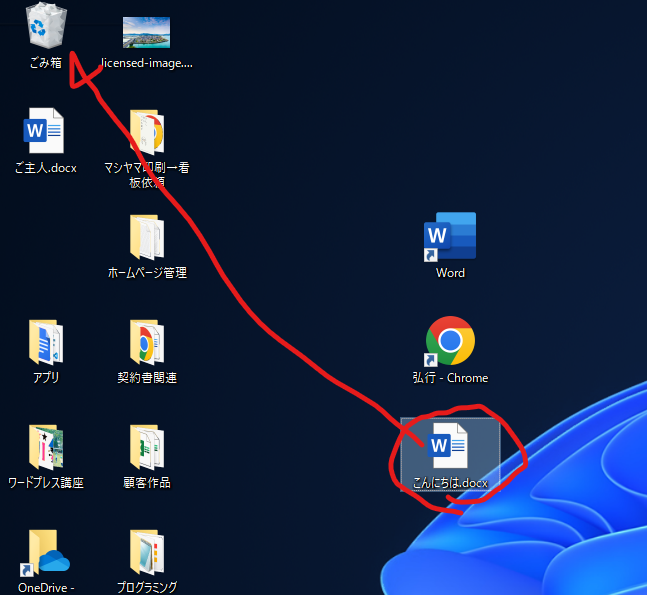Click the '弘行 - Chrome' text label
This screenshot has width=647, height=595.
pyautogui.click(x=450, y=378)
